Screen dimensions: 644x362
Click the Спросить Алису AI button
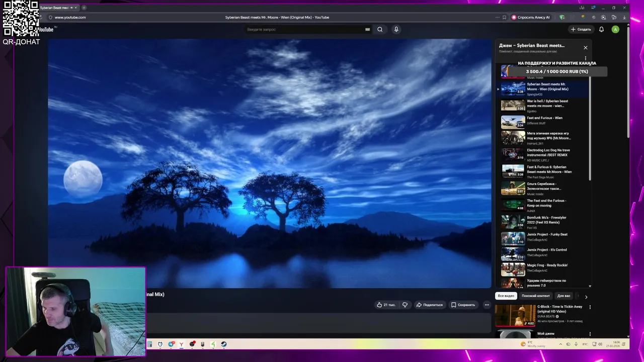pos(531,17)
